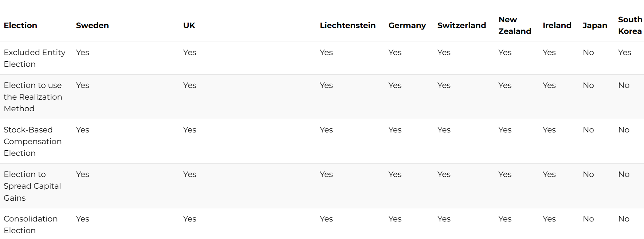The image size is (644, 239).
Task: Select the UK column header
Action: click(189, 26)
